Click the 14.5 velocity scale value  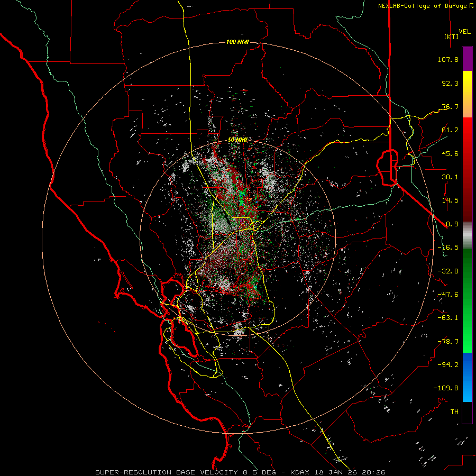point(450,200)
